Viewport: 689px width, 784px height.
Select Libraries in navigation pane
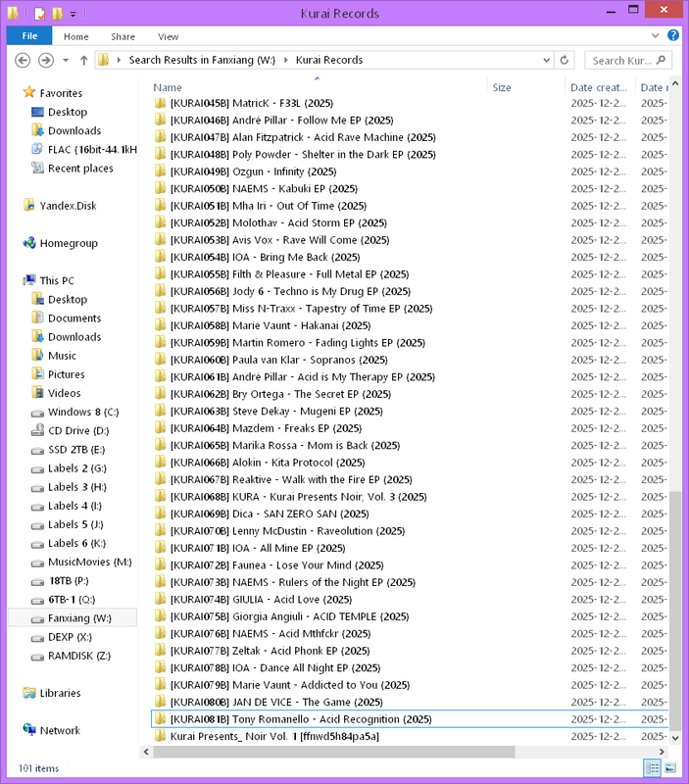[x=60, y=693]
